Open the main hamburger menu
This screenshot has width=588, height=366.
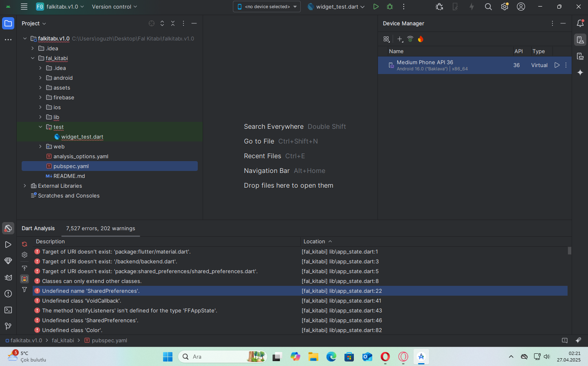[x=24, y=7]
